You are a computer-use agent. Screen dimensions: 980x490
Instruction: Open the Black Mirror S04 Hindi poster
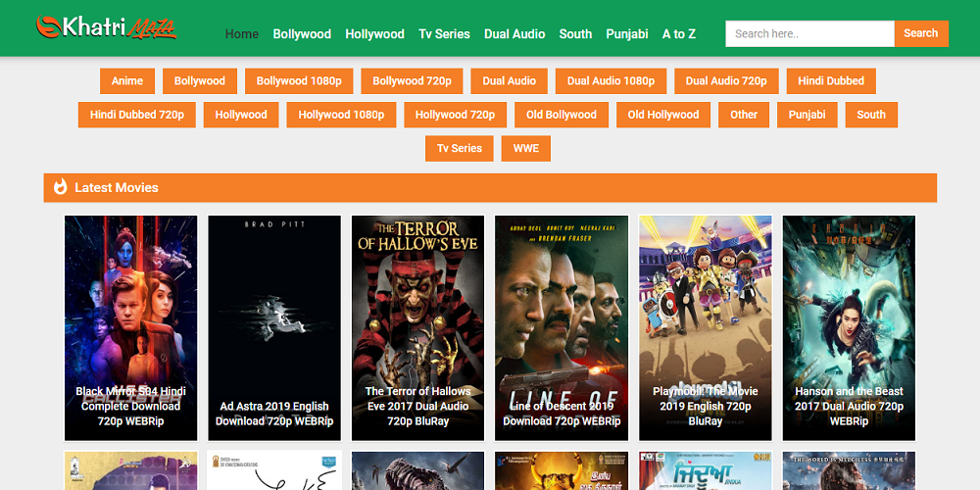(130, 328)
